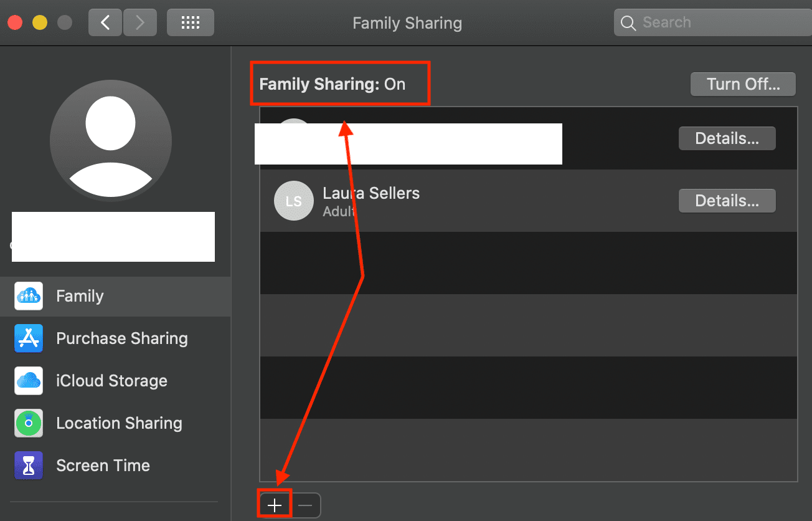
Task: Open Purchase Sharing App Store icon
Action: (x=29, y=338)
